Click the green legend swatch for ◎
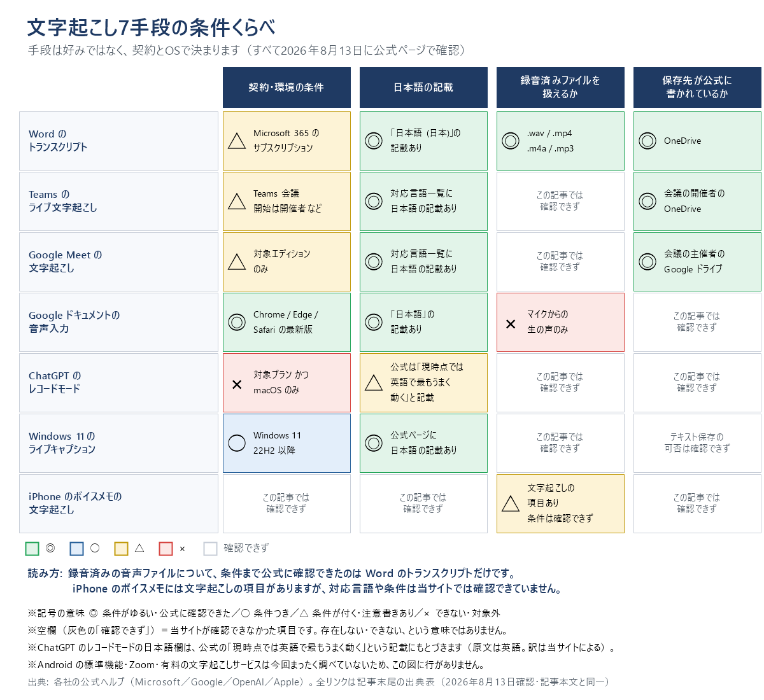Image resolution: width=764 pixels, height=700 pixels. pyautogui.click(x=32, y=549)
